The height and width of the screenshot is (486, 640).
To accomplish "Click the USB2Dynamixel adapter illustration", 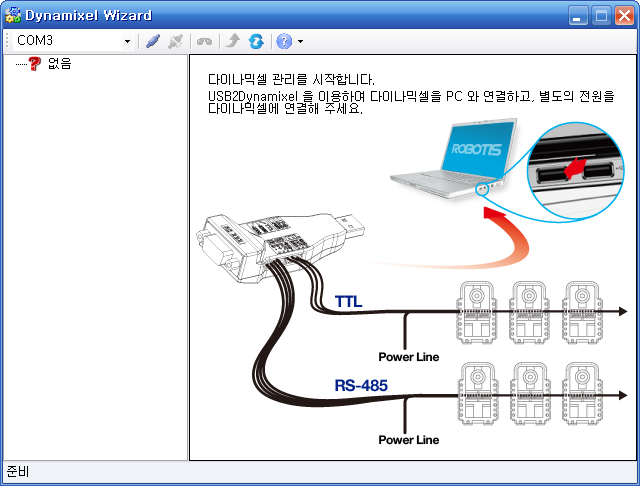I will coord(280,247).
